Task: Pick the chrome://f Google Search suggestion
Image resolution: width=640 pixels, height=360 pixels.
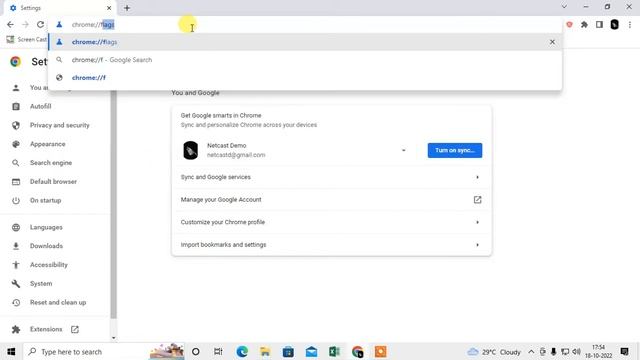Action: (304, 60)
